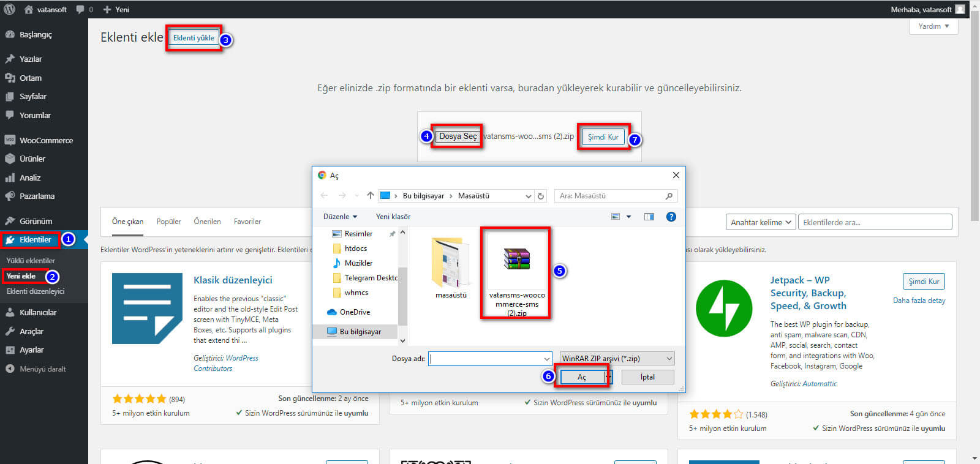980x464 pixels.
Task: Switch to the Favoriler tab
Action: click(x=247, y=222)
